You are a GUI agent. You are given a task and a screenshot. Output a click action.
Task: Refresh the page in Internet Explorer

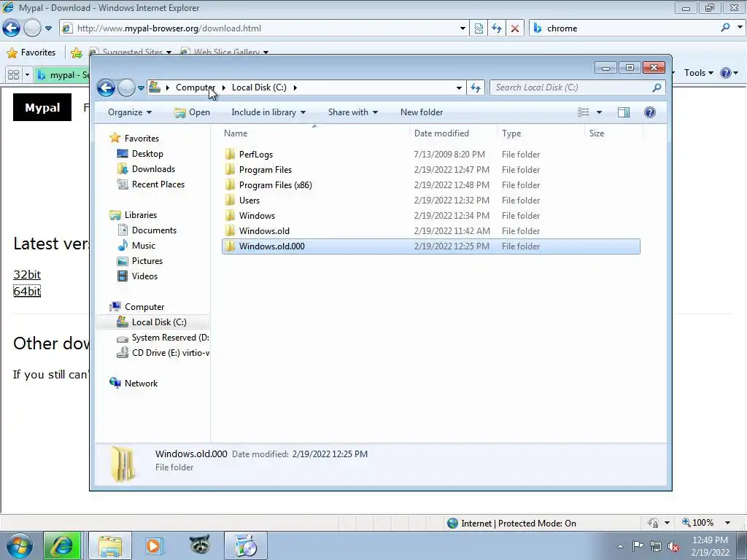coord(496,28)
